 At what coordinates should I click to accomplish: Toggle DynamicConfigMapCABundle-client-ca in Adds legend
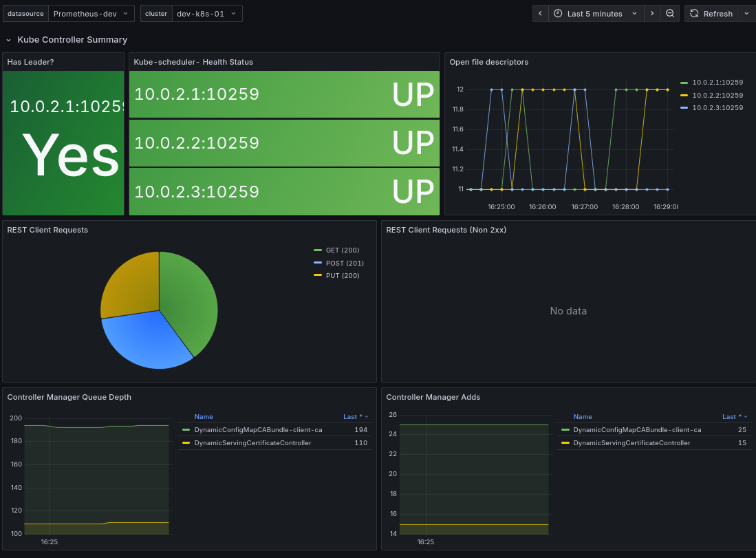(637, 430)
